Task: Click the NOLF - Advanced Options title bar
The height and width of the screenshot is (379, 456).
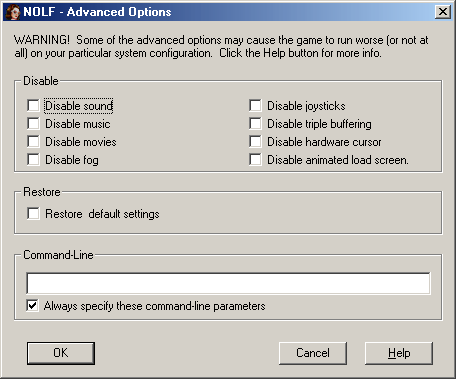Action: click(228, 12)
